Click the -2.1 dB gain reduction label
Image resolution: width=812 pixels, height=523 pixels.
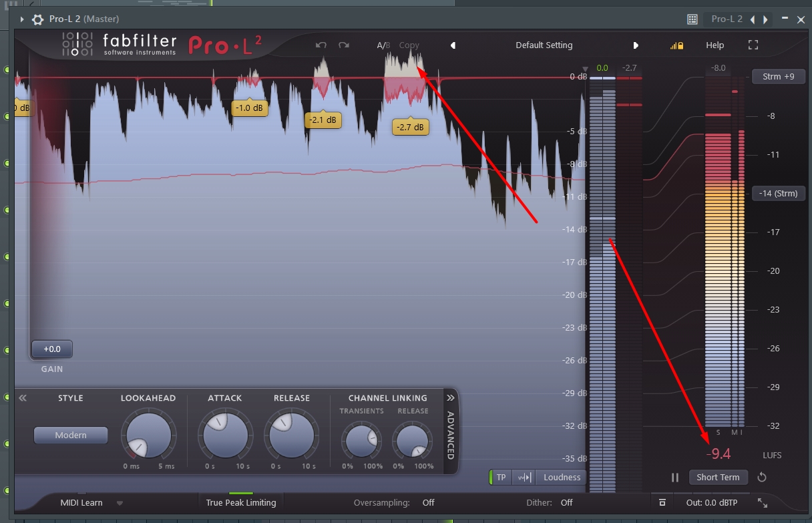pos(323,120)
